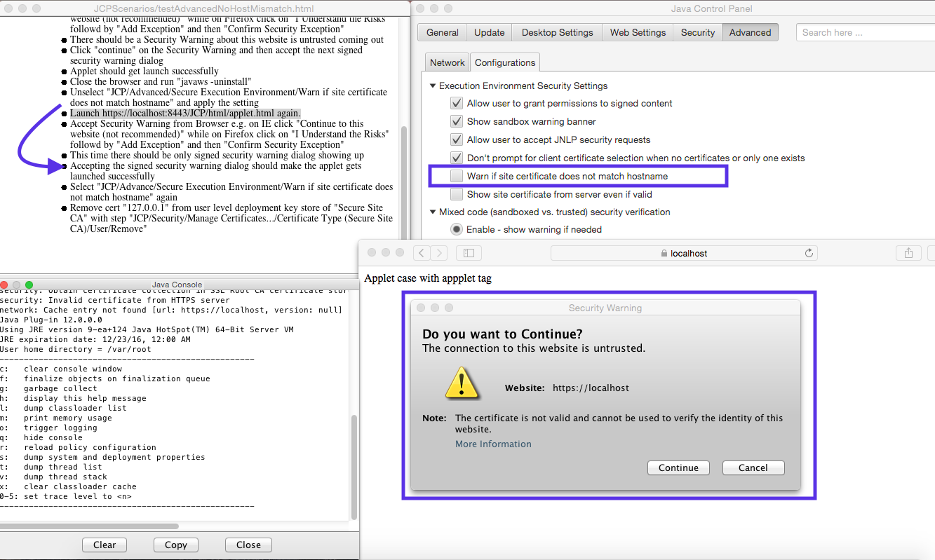This screenshot has height=560, width=935.
Task: Enable Warn if site certificate mismatch checkbox
Action: [457, 176]
